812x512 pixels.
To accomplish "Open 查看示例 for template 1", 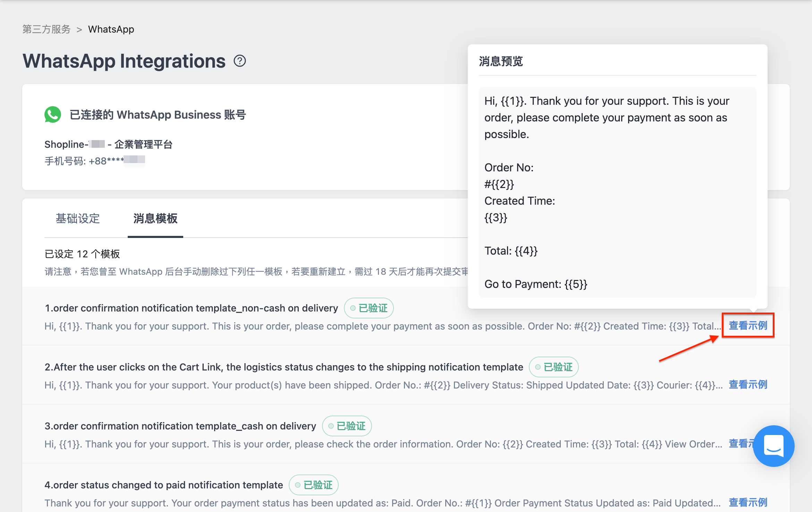I will pos(748,325).
